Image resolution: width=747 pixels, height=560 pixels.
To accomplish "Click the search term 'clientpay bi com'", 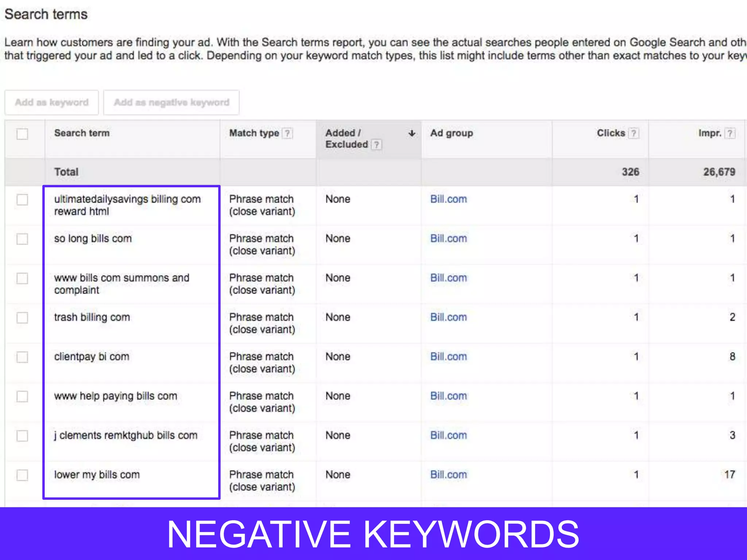I will click(x=92, y=357).
